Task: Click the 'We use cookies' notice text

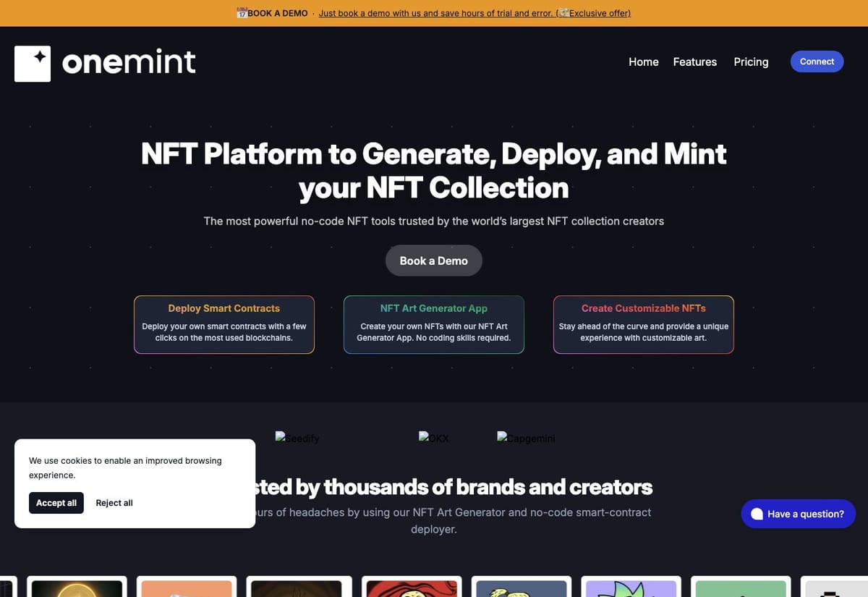Action: (125, 467)
